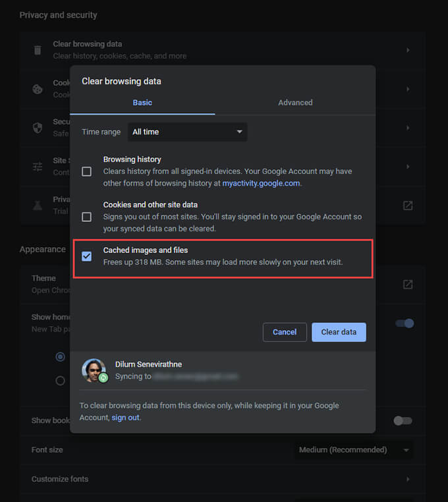The image size is (448, 502).
Task: Click the cookie icon in Privacy section
Action: 38,89
